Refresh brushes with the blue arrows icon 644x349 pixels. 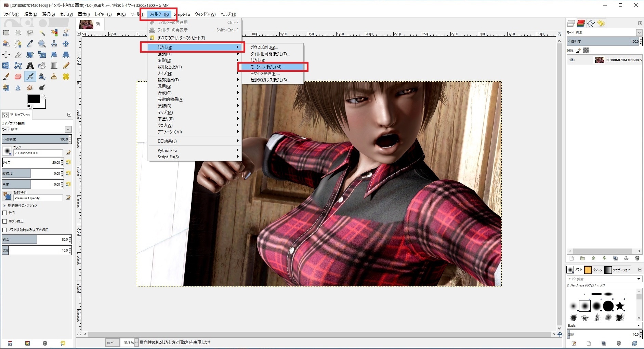click(x=635, y=343)
